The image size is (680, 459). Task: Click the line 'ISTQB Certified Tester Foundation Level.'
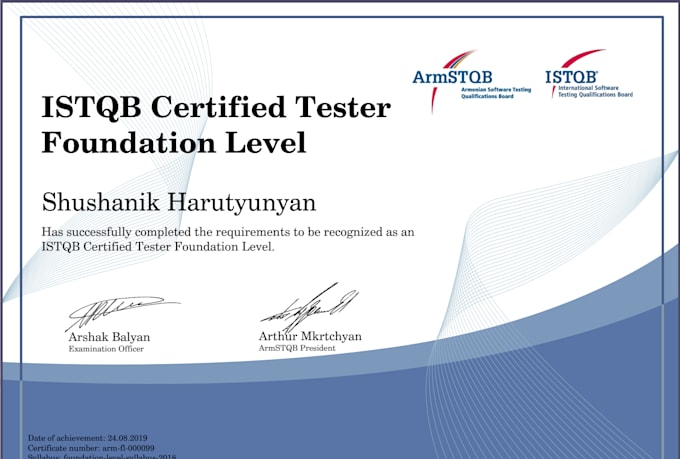coord(158,247)
